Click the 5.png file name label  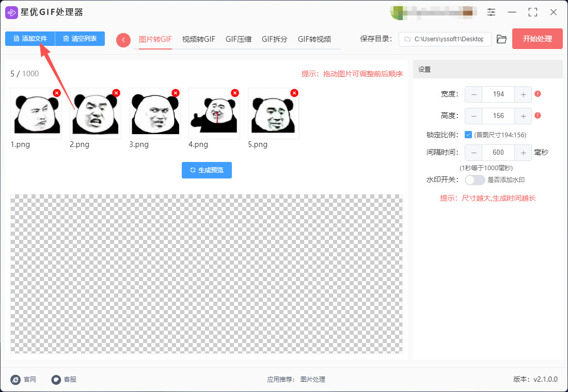coord(258,144)
